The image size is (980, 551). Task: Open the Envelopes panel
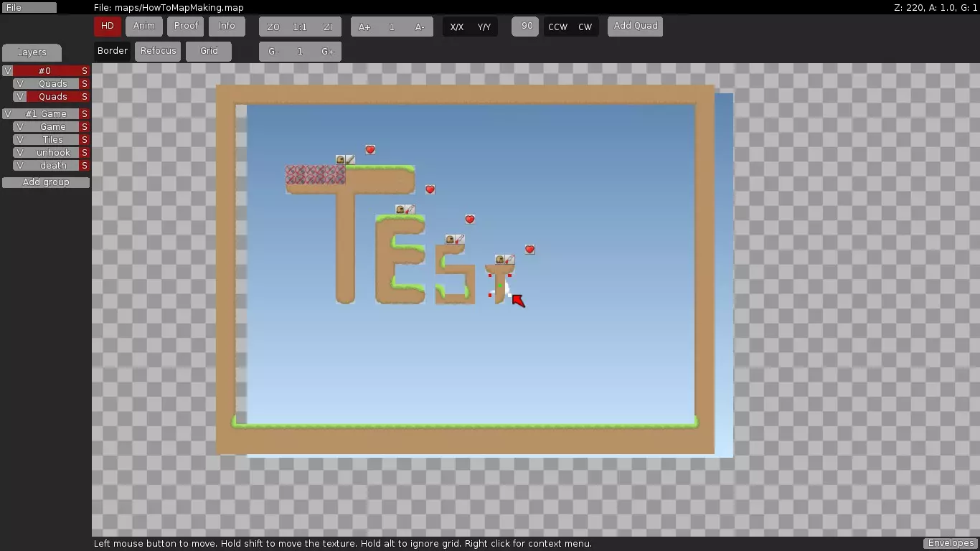pos(951,544)
